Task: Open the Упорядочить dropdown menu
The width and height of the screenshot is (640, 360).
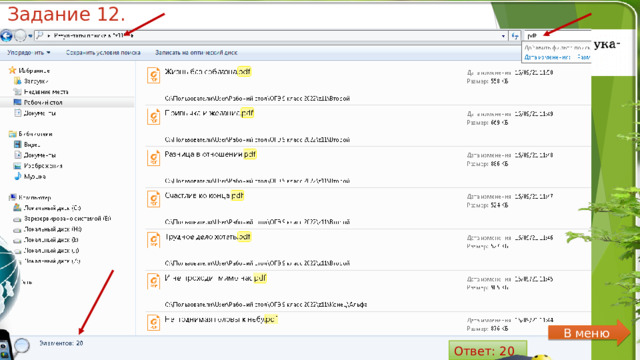Action: click(29, 52)
